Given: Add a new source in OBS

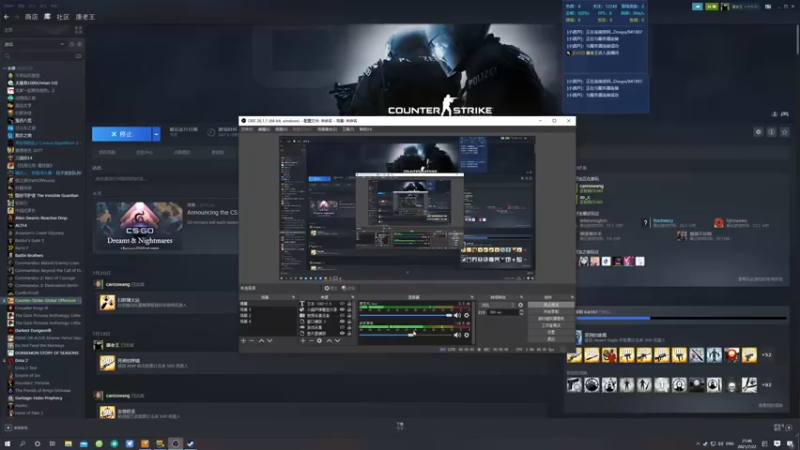Looking at the screenshot, I should 303,341.
